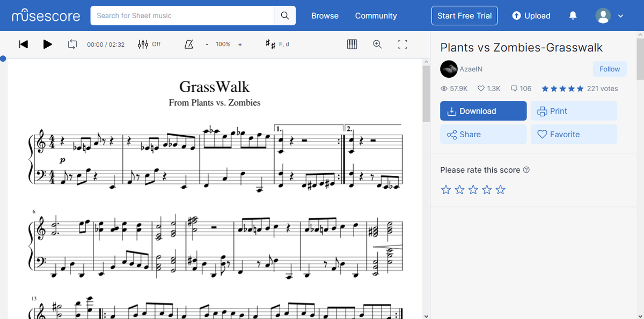Click the 57.9K views count
Viewport: 644px width, 319px height.
(x=454, y=88)
